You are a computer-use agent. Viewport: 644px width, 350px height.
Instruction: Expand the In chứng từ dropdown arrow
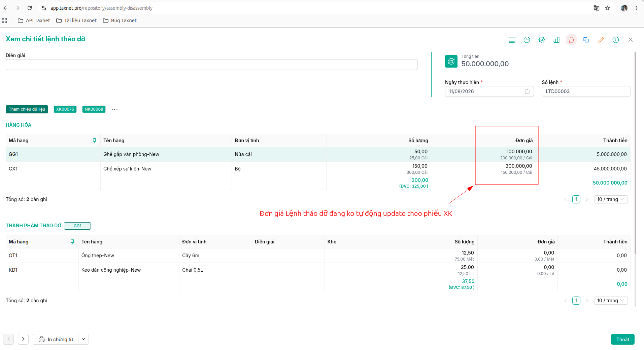tap(83, 339)
